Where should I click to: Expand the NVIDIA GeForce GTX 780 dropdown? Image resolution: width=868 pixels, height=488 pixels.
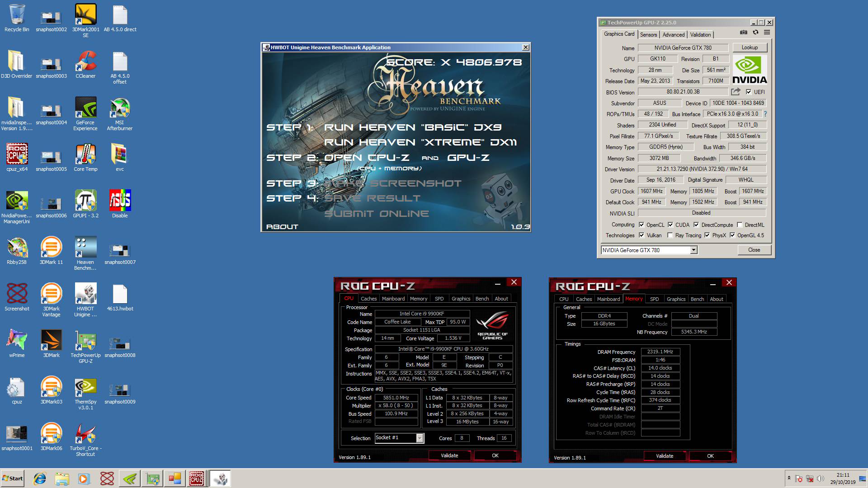tap(694, 250)
